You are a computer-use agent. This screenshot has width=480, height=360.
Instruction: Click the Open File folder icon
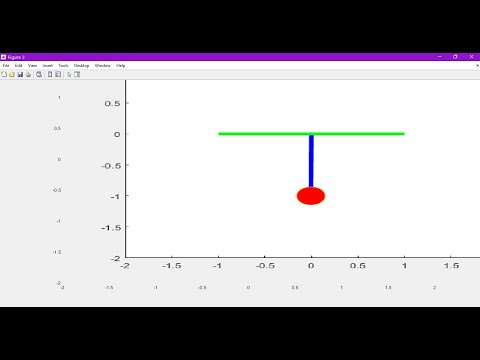[12, 74]
